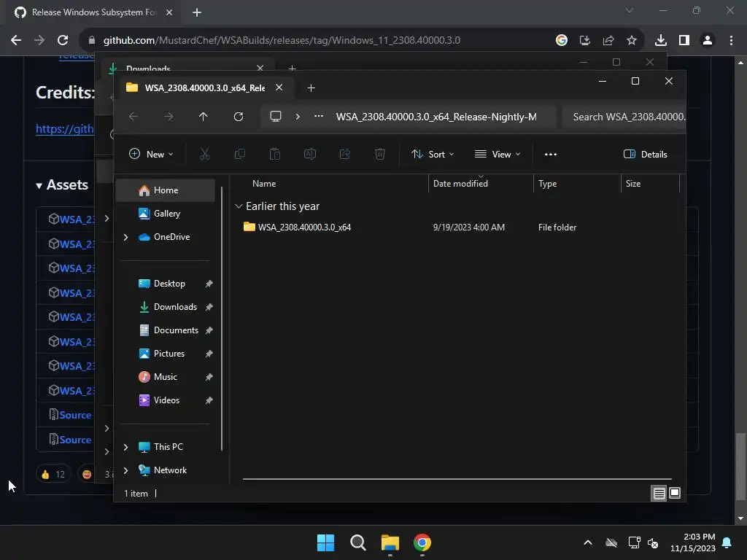Sort by the Type column header

(x=547, y=184)
